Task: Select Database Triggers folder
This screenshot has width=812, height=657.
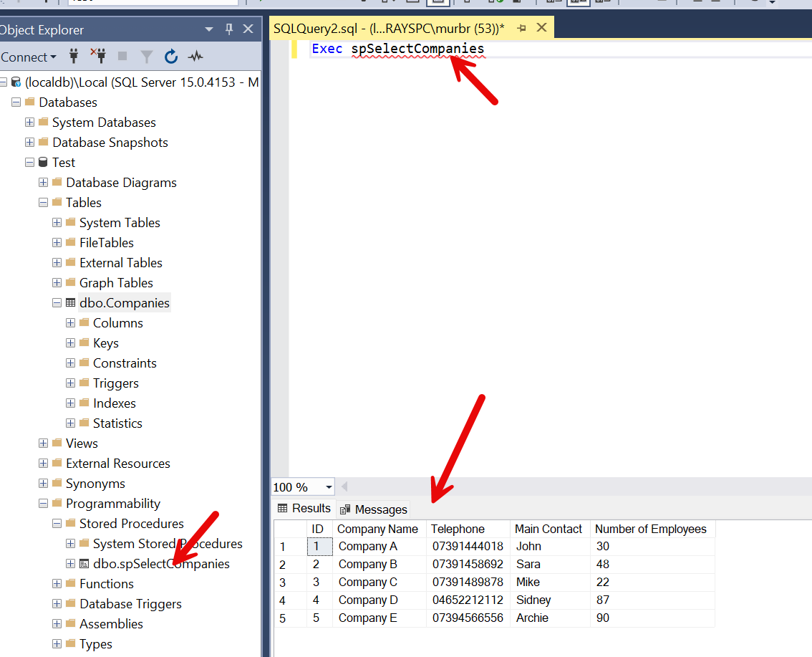Action: (x=130, y=604)
